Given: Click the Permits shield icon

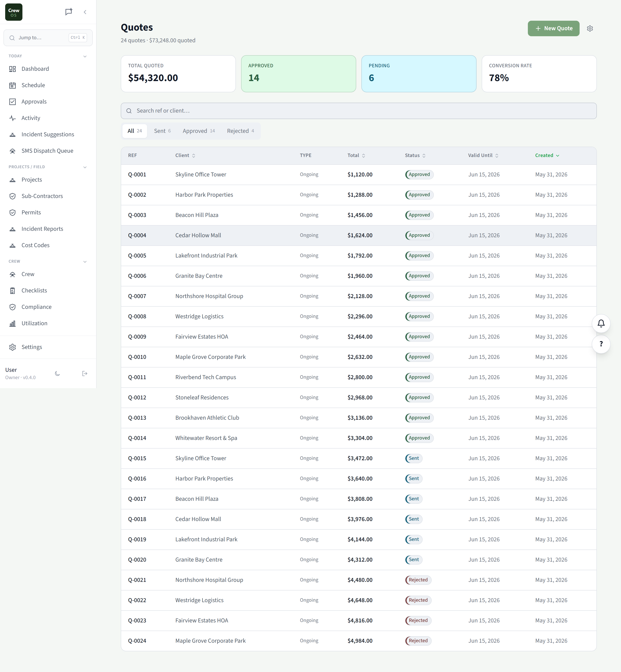Looking at the screenshot, I should tap(13, 212).
